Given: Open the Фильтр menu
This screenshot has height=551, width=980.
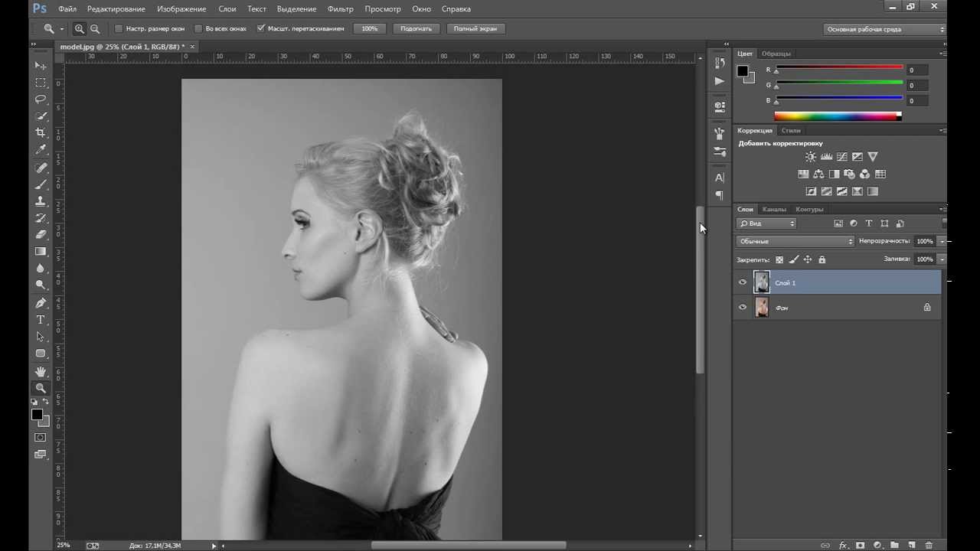Looking at the screenshot, I should pyautogui.click(x=340, y=8).
